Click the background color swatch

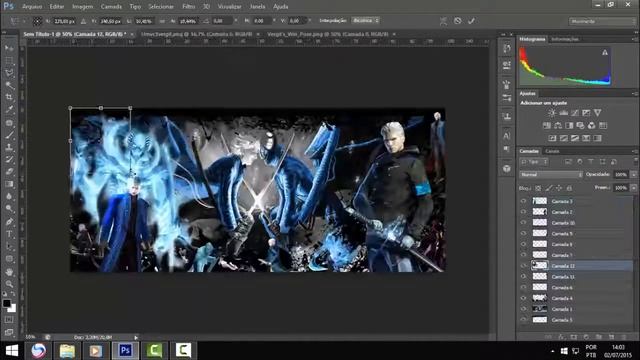click(x=12, y=309)
